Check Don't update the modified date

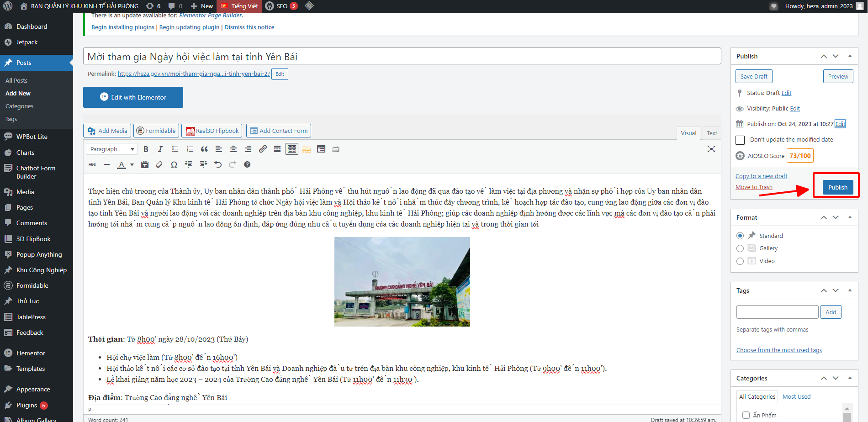(x=741, y=140)
